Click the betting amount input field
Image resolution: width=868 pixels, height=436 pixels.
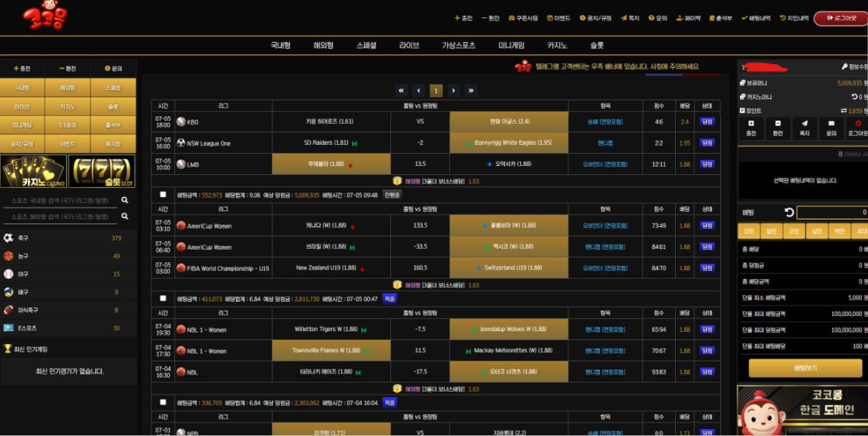832,213
